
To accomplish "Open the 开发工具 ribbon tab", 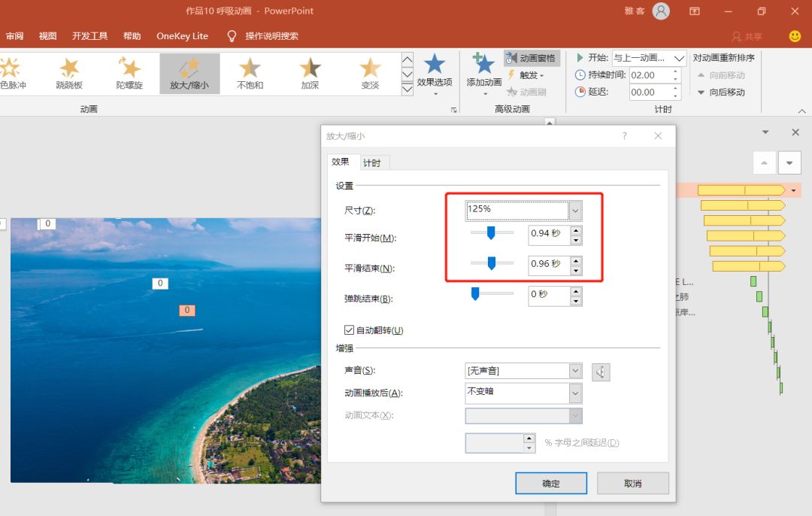I will (89, 36).
